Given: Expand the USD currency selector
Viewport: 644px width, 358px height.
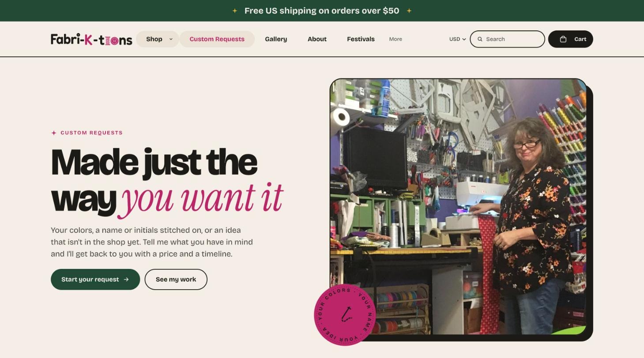Looking at the screenshot, I should click(x=458, y=39).
